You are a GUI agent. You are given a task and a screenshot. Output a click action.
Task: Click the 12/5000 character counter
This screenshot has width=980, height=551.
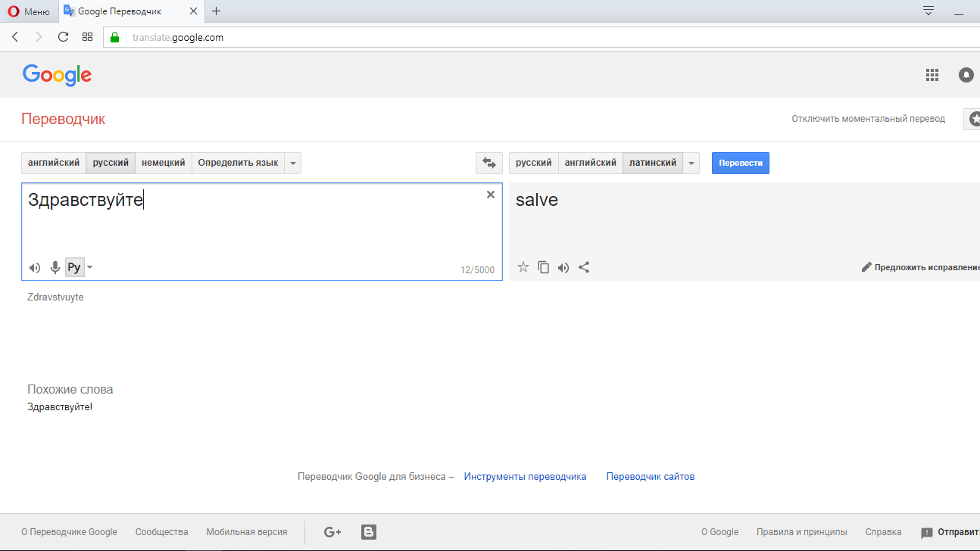(x=477, y=270)
